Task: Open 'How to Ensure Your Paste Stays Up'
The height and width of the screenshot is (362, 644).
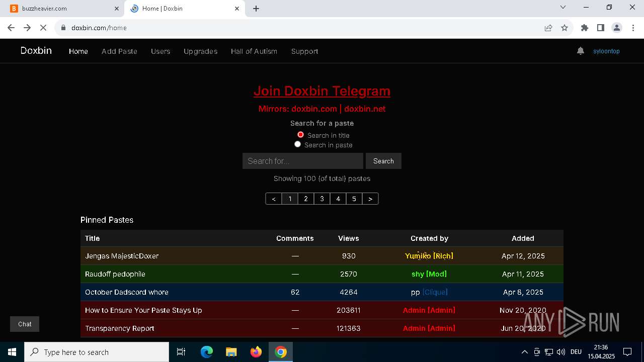Action: (143, 310)
